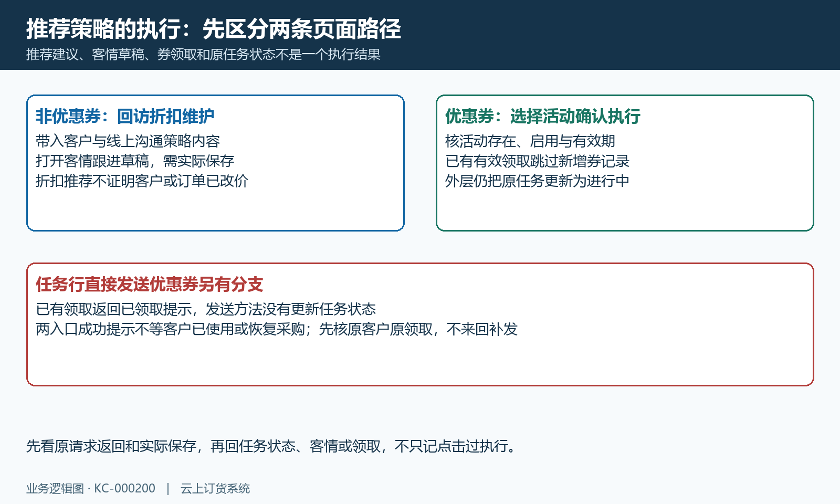
Task: Click the line starting 两入口成功提示不等客户已使用
Action: point(277,329)
